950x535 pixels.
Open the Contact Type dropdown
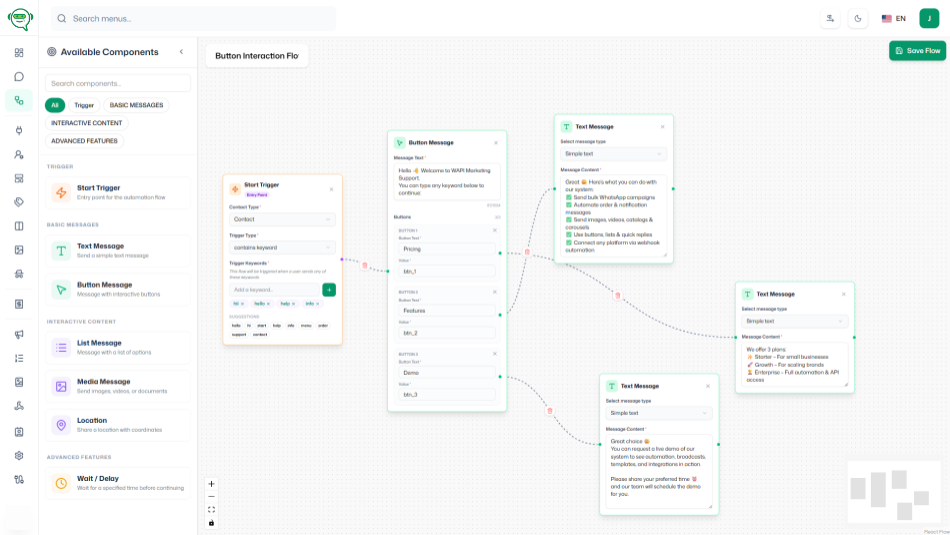(x=282, y=219)
